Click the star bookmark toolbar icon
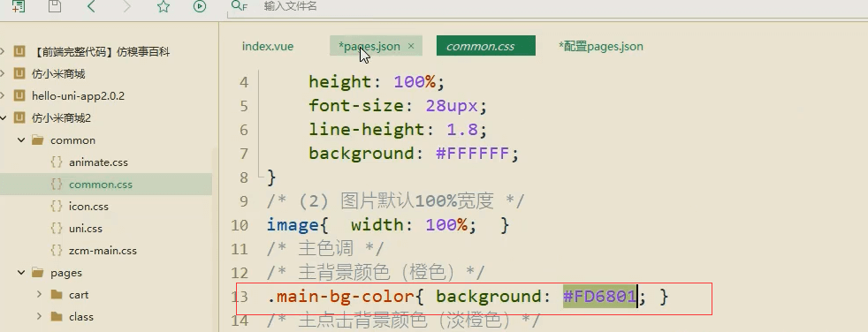Viewport: 868px width, 332px height. coord(164,6)
